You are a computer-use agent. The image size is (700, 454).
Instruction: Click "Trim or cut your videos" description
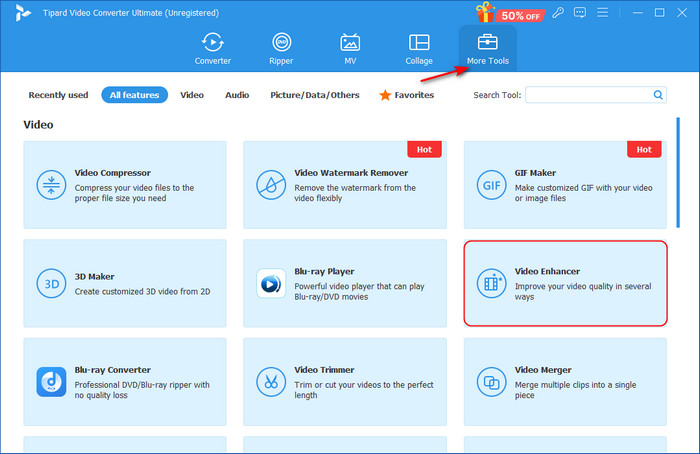point(364,390)
